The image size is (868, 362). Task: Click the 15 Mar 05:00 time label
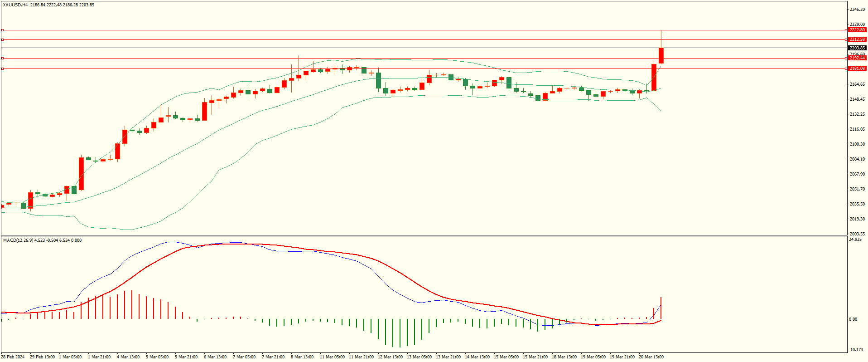click(x=506, y=357)
